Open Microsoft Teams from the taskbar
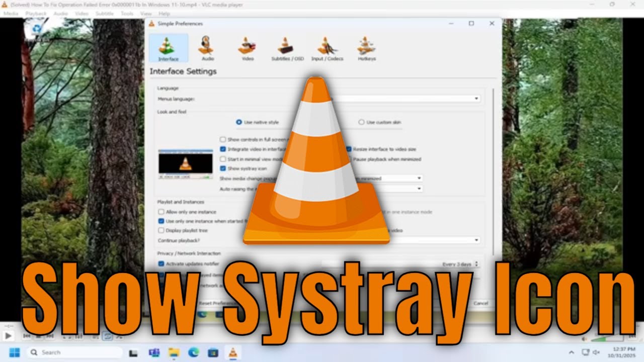This screenshot has width=644, height=362. pyautogui.click(x=154, y=352)
